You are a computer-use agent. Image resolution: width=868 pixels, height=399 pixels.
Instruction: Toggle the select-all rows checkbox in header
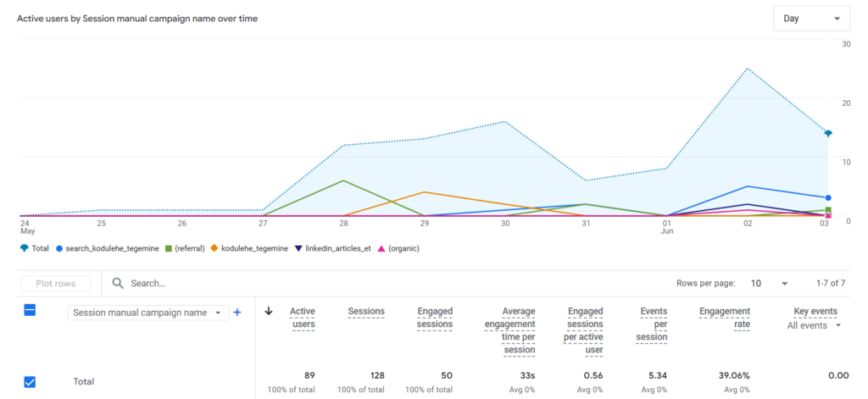click(30, 310)
